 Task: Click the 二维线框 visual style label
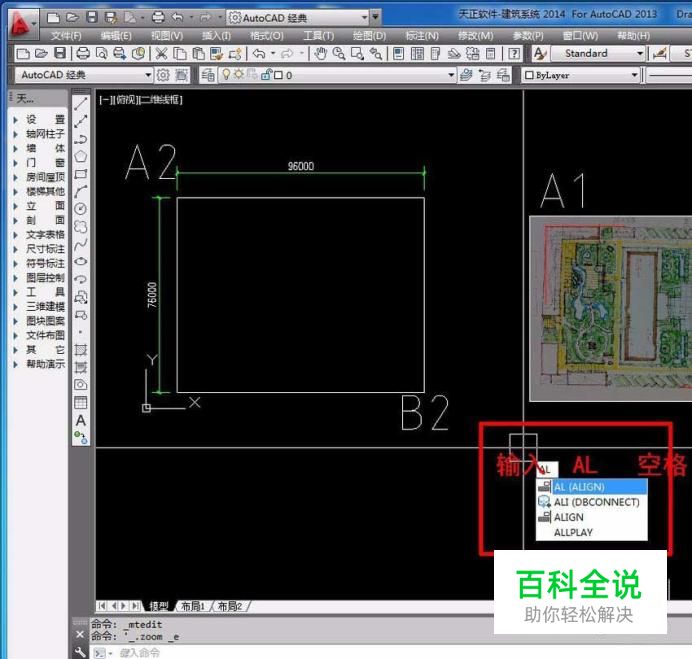162,100
